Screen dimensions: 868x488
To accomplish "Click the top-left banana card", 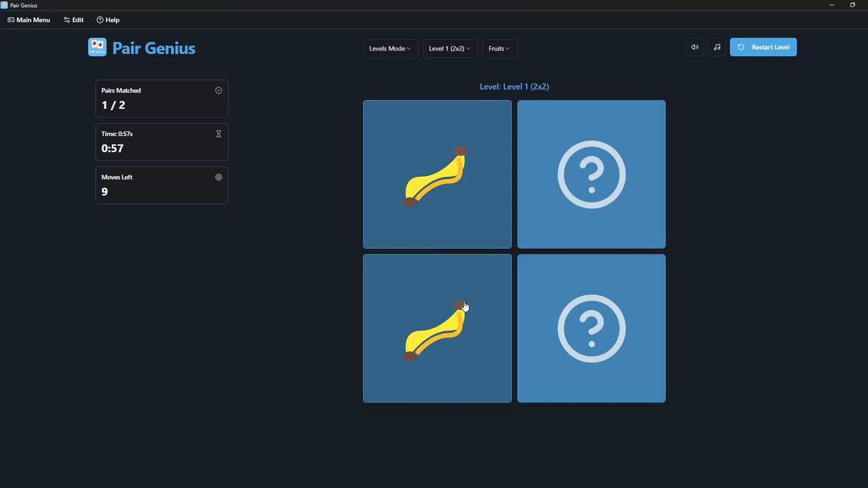I will point(437,174).
